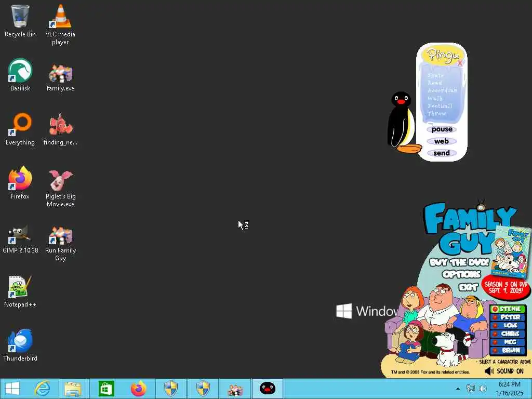Choose Walk in the Pingu action list
The height and width of the screenshot is (399, 532).
435,98
